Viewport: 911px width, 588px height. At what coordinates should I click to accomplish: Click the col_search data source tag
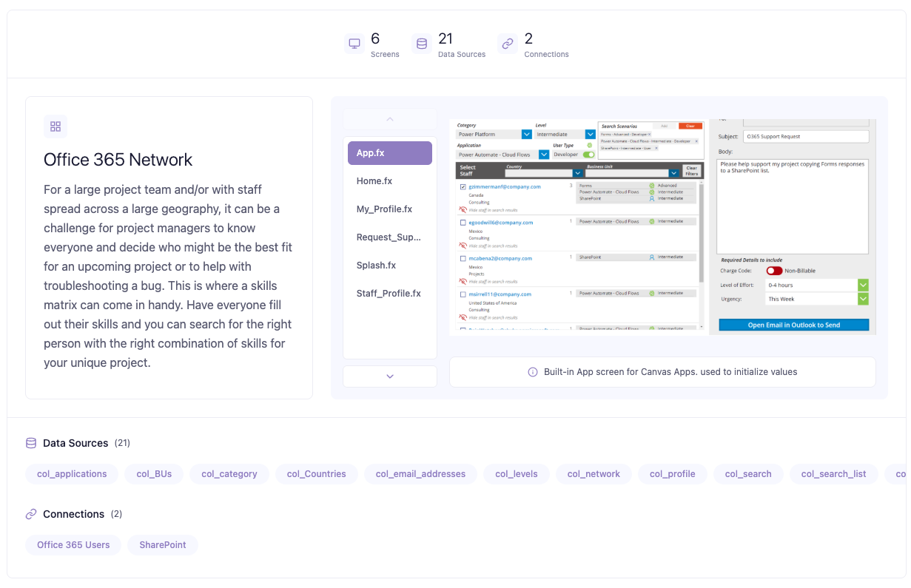pyautogui.click(x=748, y=474)
